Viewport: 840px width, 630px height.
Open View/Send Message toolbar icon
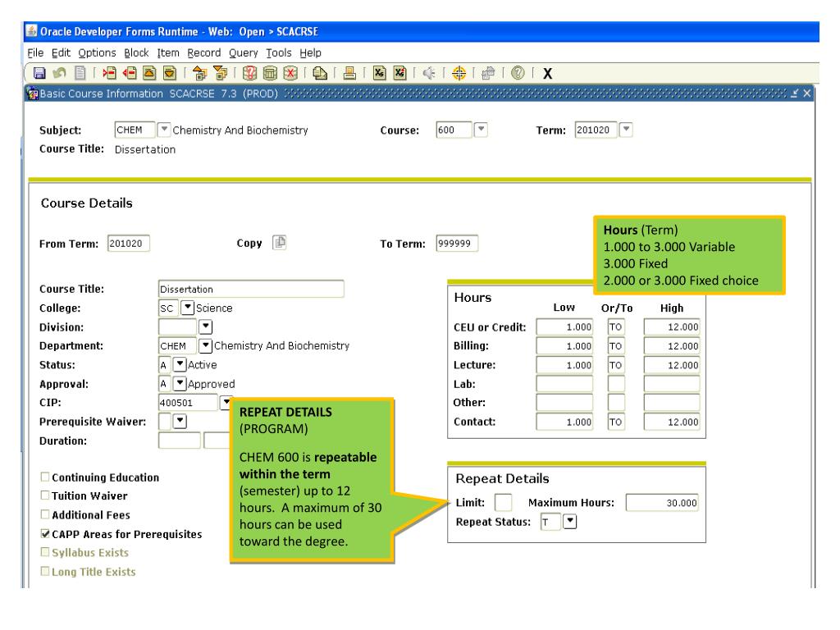point(320,73)
